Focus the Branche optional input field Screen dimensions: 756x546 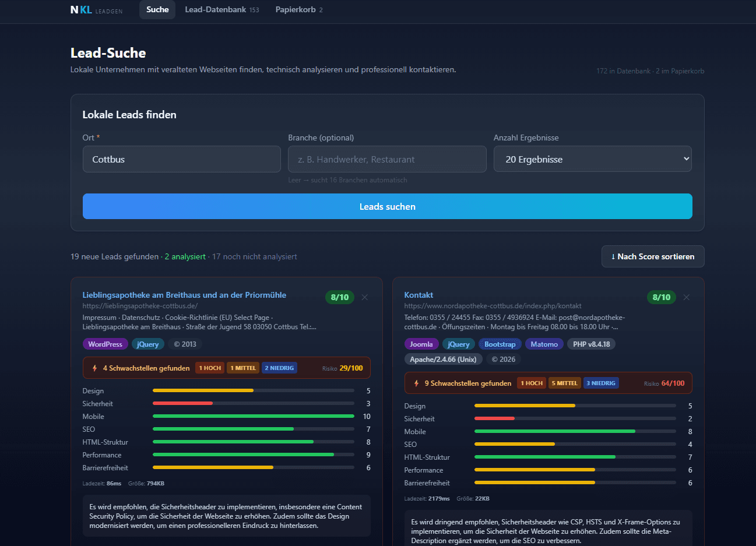(x=387, y=159)
